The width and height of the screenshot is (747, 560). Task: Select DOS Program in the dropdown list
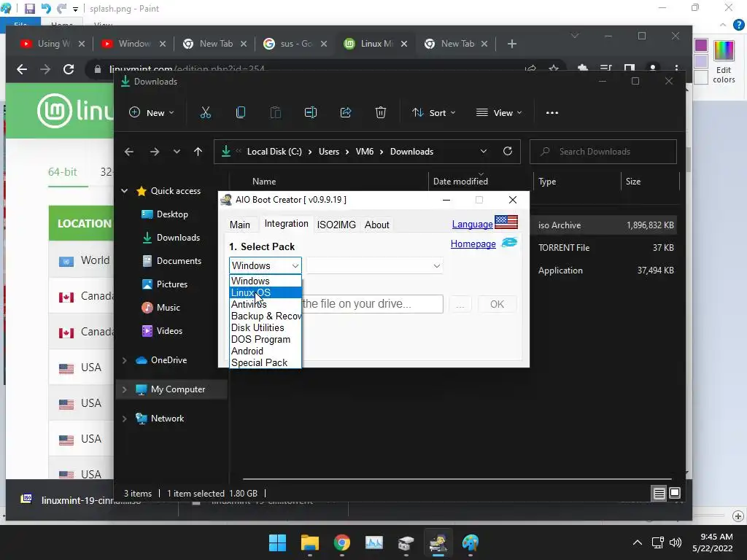point(266,340)
